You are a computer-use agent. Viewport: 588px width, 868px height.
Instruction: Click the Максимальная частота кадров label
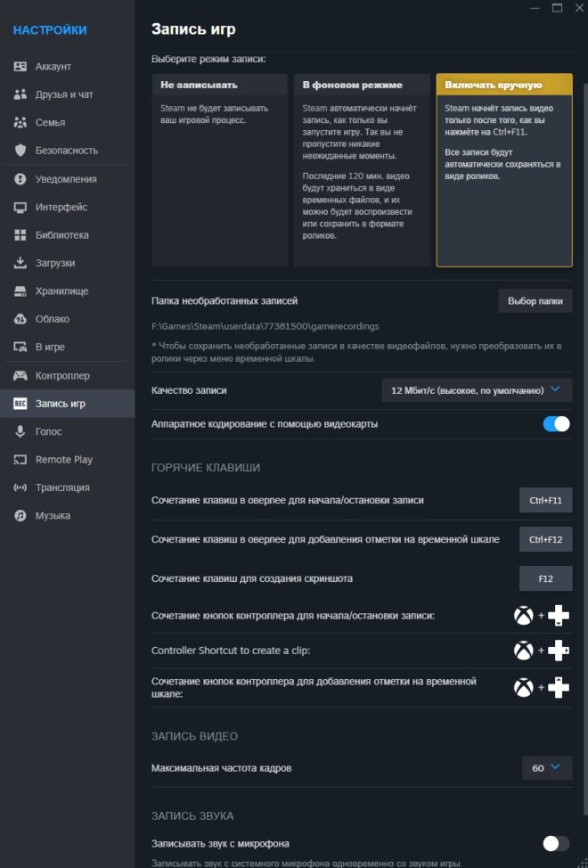221,768
